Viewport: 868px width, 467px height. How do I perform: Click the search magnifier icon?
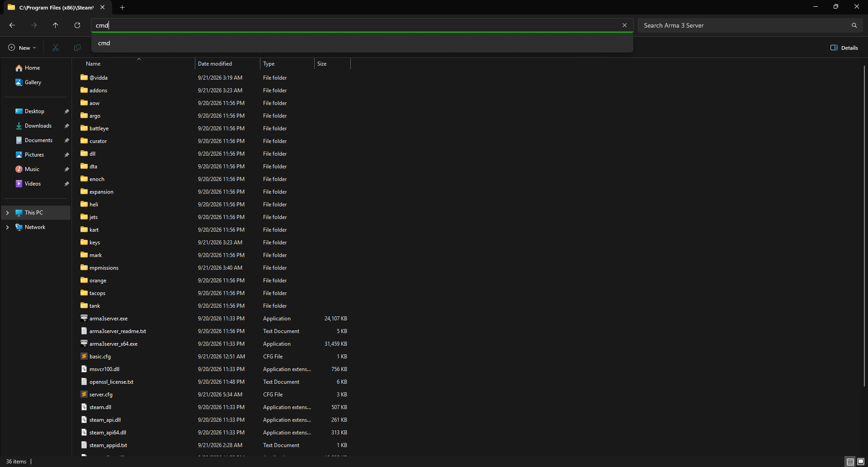pos(854,25)
